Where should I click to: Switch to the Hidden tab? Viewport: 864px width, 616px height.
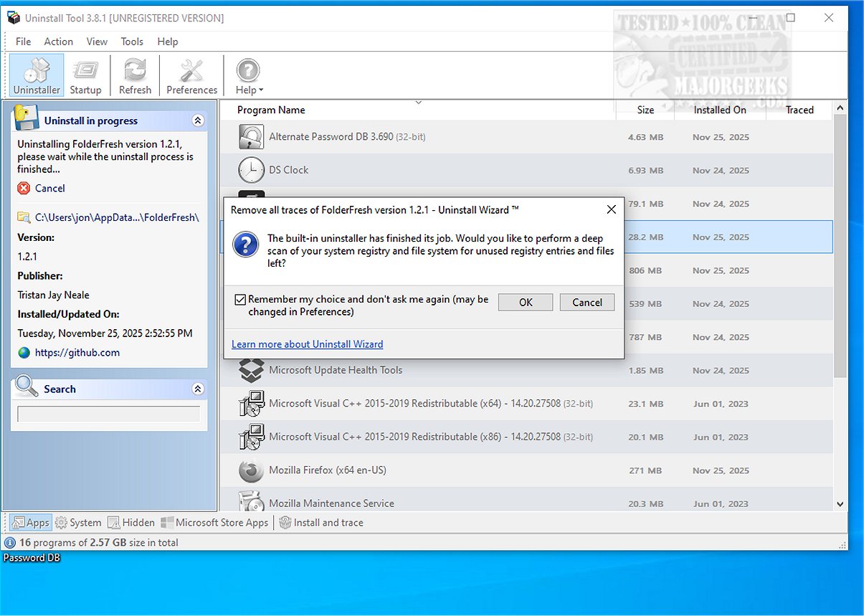click(x=130, y=523)
